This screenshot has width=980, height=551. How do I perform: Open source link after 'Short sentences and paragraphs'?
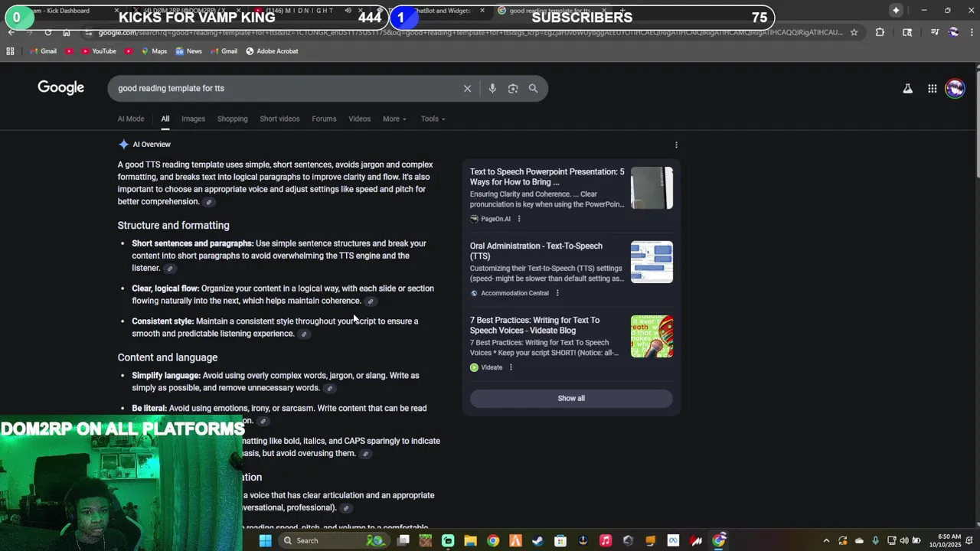click(x=170, y=269)
